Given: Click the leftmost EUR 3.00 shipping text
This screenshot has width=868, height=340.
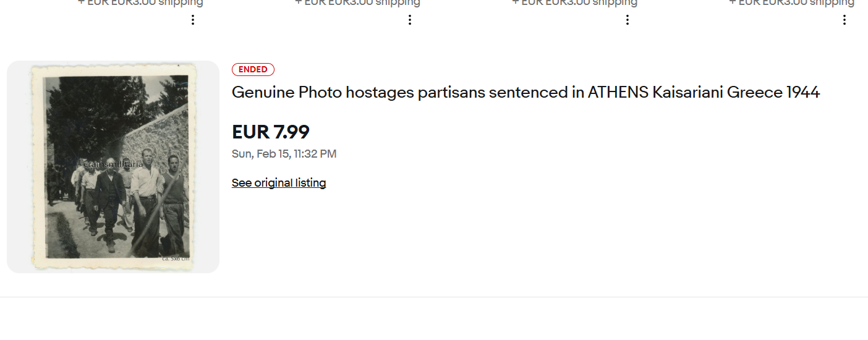Looking at the screenshot, I should [140, 2].
